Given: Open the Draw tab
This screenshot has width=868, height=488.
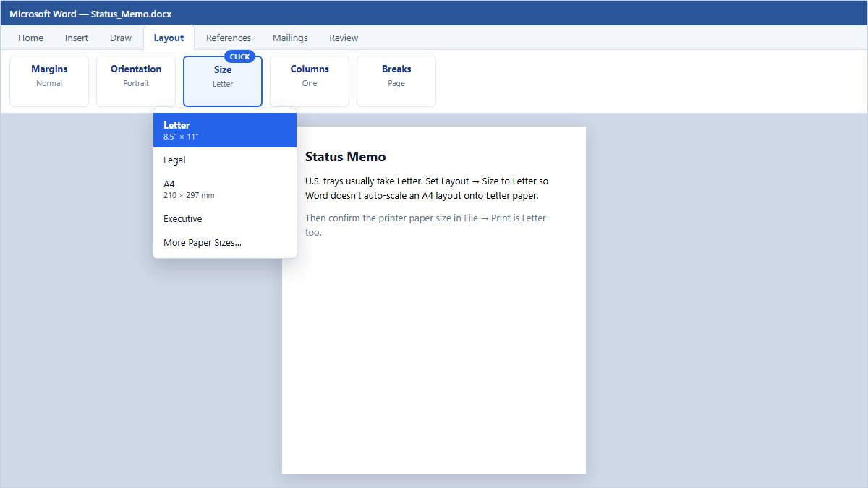Looking at the screenshot, I should [121, 38].
